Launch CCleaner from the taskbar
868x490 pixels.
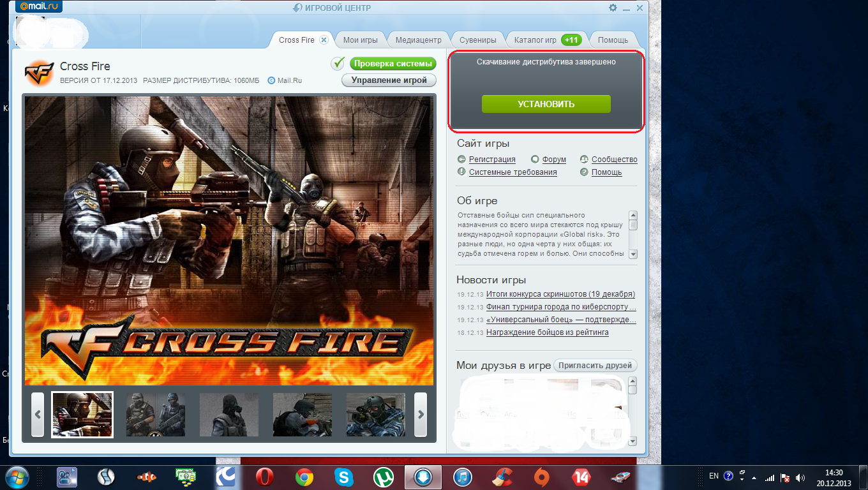(x=502, y=477)
